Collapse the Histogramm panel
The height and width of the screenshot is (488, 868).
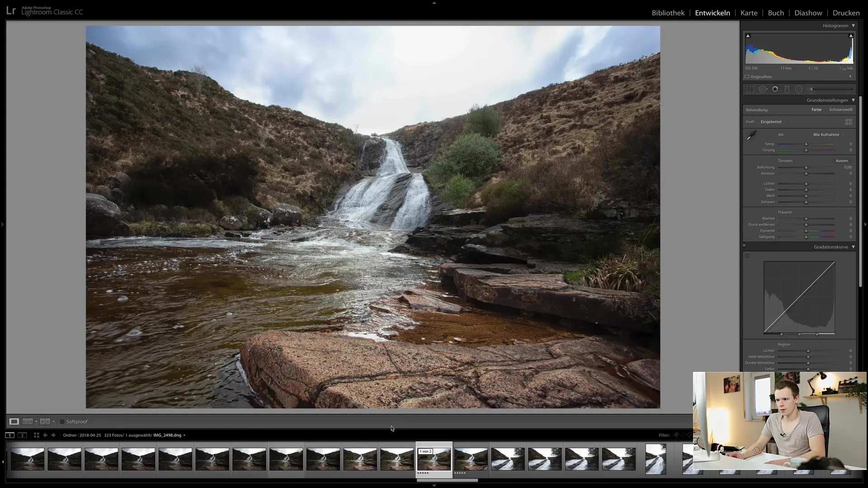(x=854, y=26)
